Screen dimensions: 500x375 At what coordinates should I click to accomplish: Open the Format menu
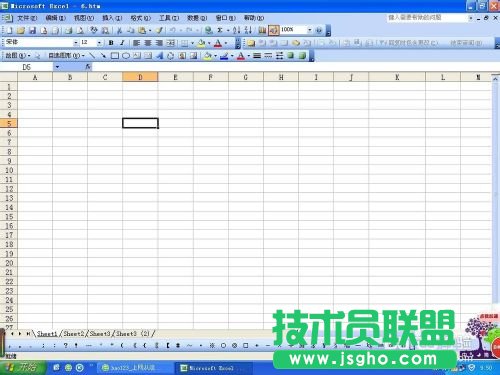click(x=140, y=18)
